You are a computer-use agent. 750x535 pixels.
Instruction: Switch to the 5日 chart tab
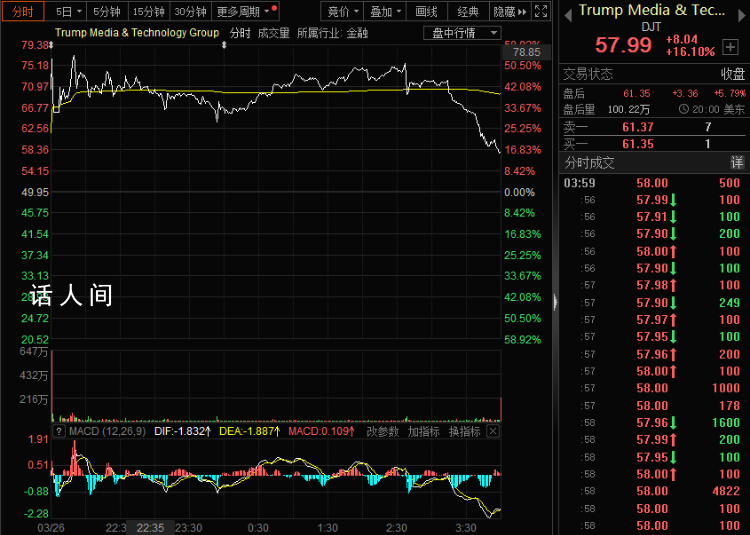coord(66,12)
